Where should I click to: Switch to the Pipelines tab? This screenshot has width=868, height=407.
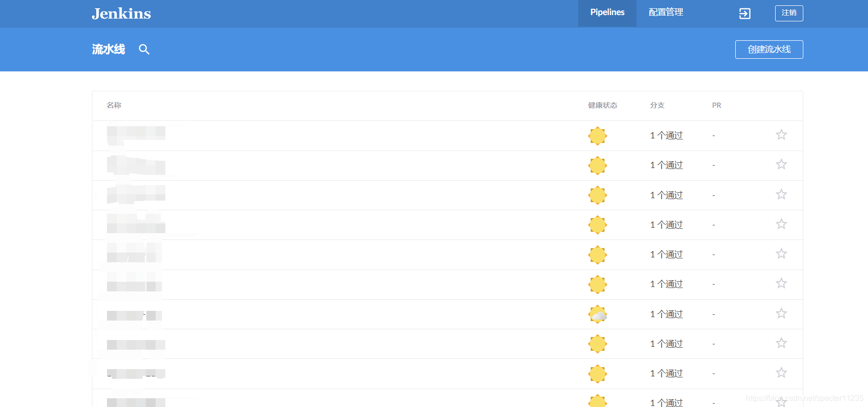[x=607, y=13]
